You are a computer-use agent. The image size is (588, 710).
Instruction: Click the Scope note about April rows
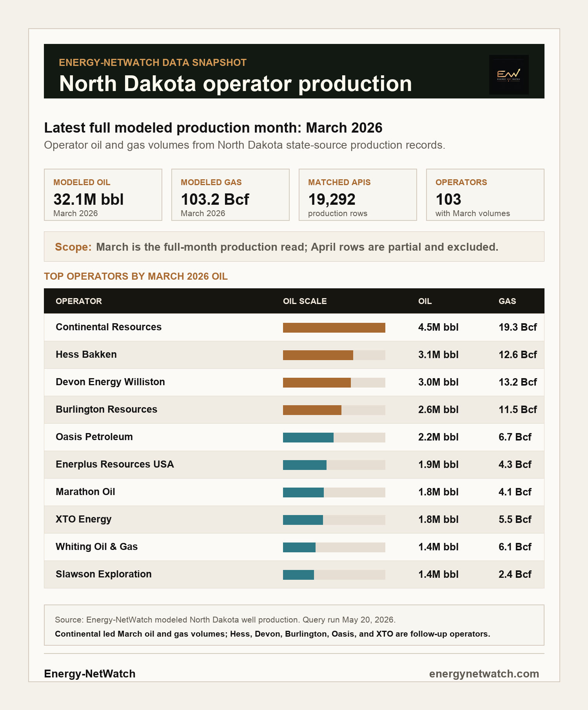pyautogui.click(x=294, y=247)
